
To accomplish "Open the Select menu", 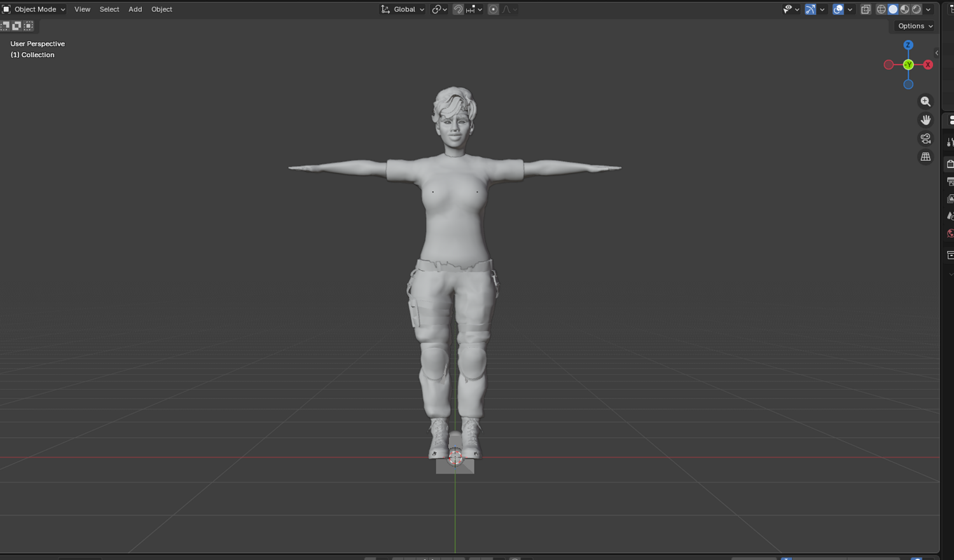I will click(109, 10).
